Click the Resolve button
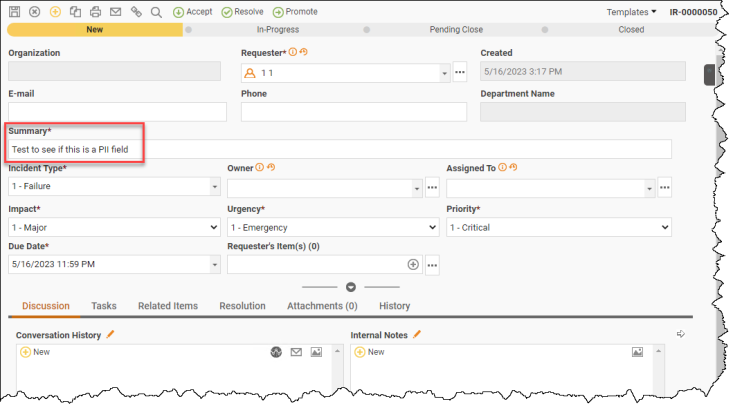733x408 pixels. (x=242, y=12)
